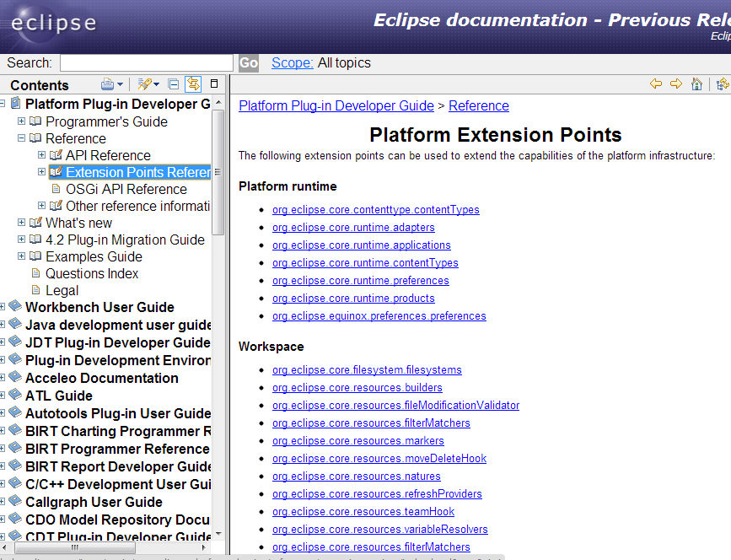Click Platform Plug-in Developer Guide breadcrumb link

(336, 106)
